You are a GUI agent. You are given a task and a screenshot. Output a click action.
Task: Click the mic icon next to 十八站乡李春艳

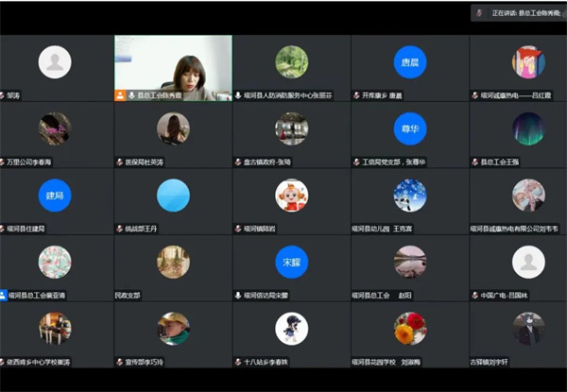pyautogui.click(x=239, y=362)
